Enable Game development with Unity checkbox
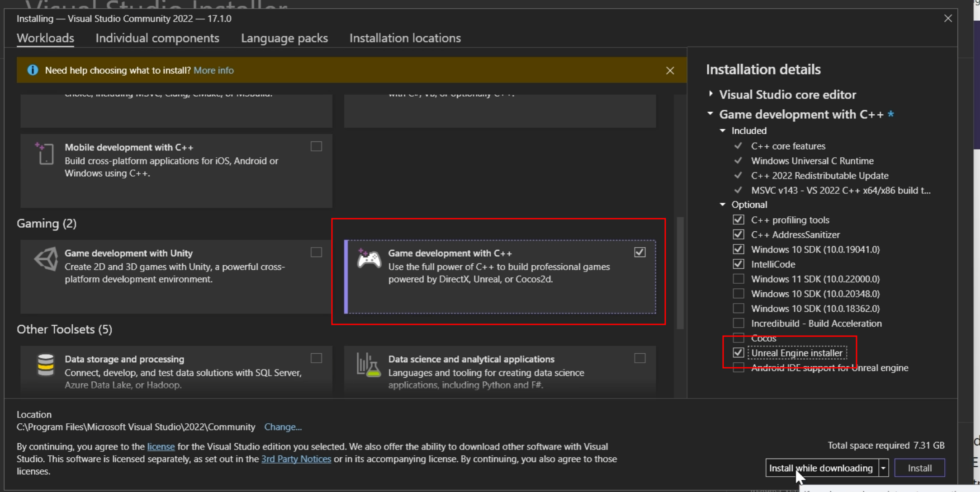Image resolution: width=980 pixels, height=492 pixels. (x=316, y=252)
